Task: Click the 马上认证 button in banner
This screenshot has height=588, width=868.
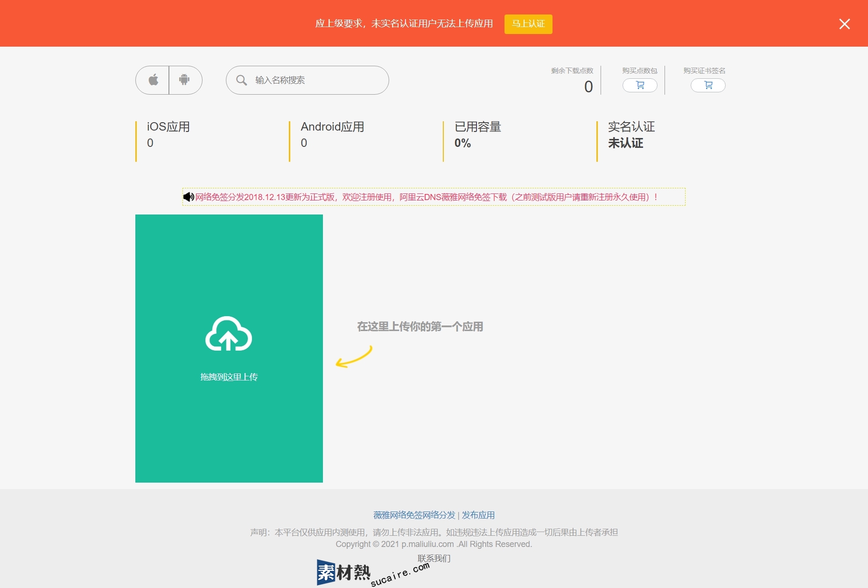Action: [x=528, y=24]
